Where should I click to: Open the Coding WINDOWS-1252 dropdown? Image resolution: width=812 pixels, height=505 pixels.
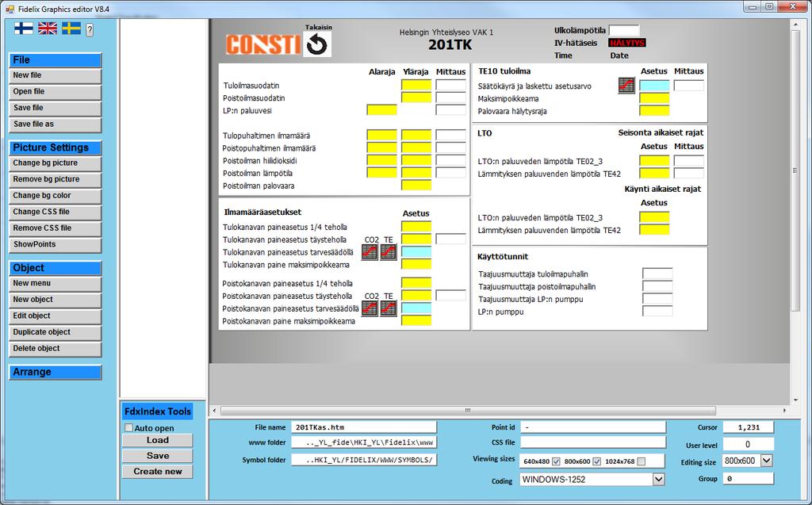[x=658, y=480]
